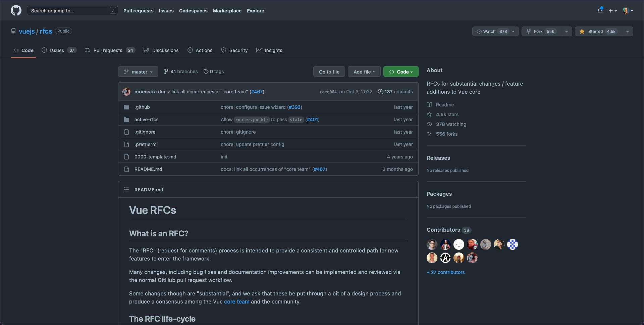The height and width of the screenshot is (325, 644).
Task: Click the active-rfcs folder icon
Action: (126, 120)
